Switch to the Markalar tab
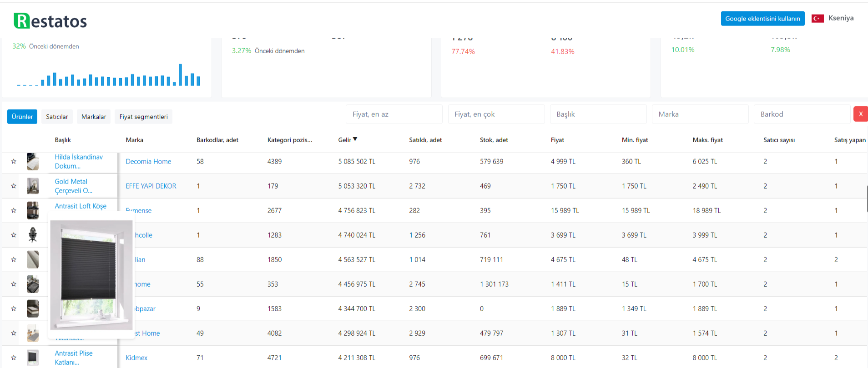 94,117
